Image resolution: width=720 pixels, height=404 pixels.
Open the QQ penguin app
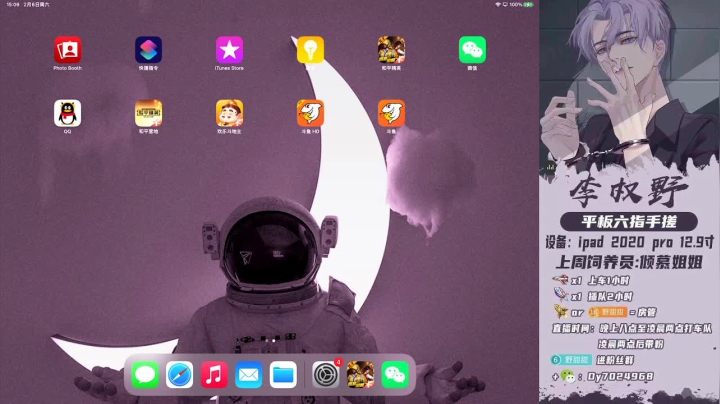tap(68, 113)
